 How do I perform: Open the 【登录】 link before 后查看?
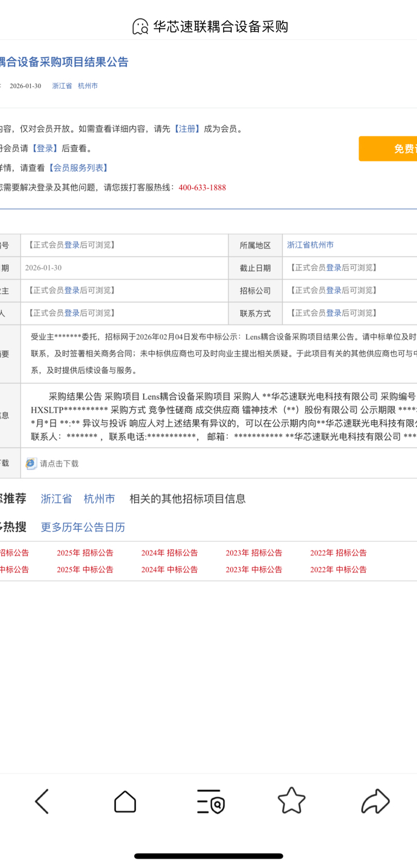(45, 148)
